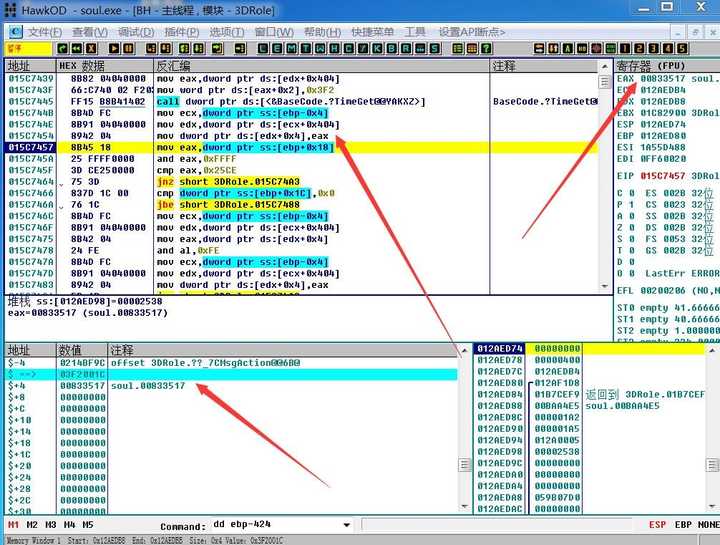Screen dimensions: 720x545
Task: Click the Trace into toolbar icon
Action: pyautogui.click(x=184, y=49)
